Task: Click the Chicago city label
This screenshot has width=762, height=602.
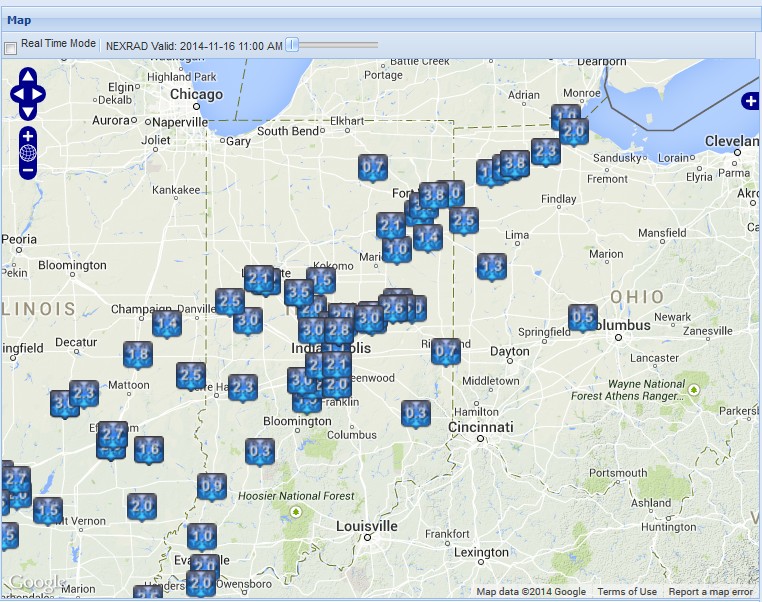Action: [x=196, y=94]
